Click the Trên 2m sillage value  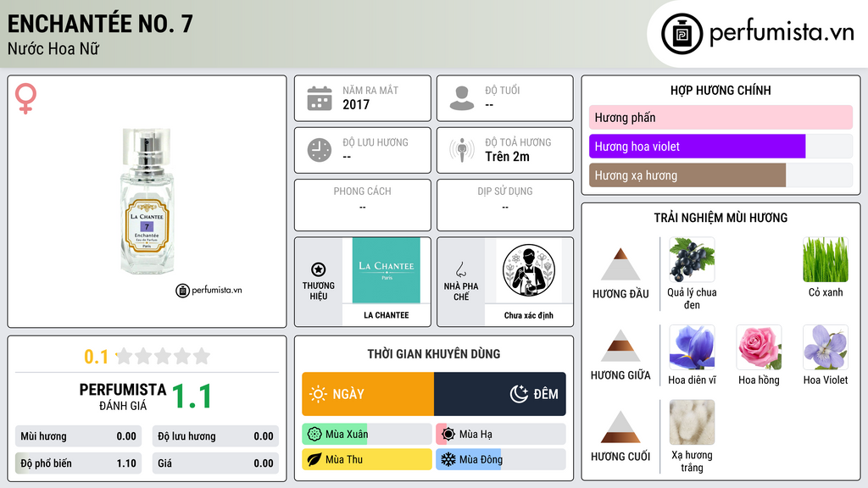click(508, 157)
